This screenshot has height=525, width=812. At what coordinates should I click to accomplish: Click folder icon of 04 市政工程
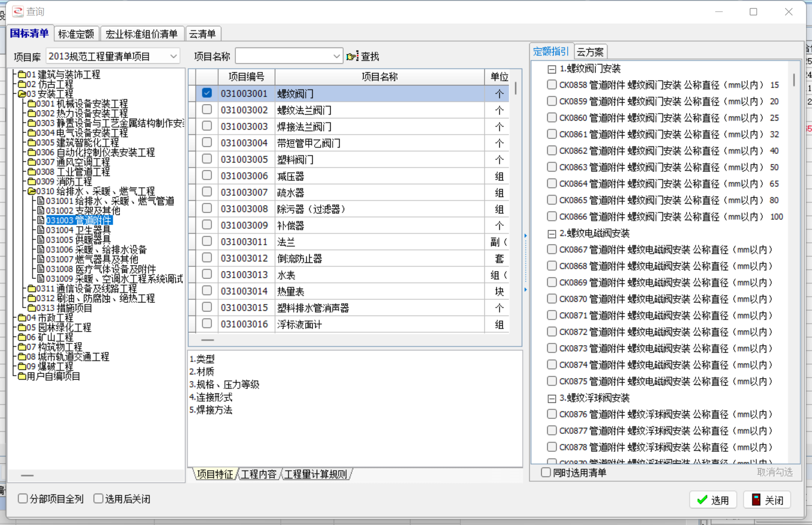21,318
